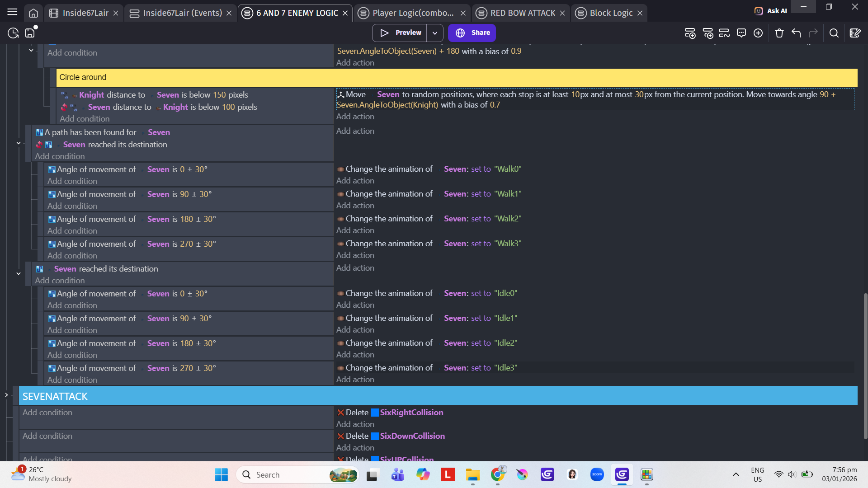868x488 pixels.
Task: Click the Add a sub-event icon
Action: click(708, 33)
